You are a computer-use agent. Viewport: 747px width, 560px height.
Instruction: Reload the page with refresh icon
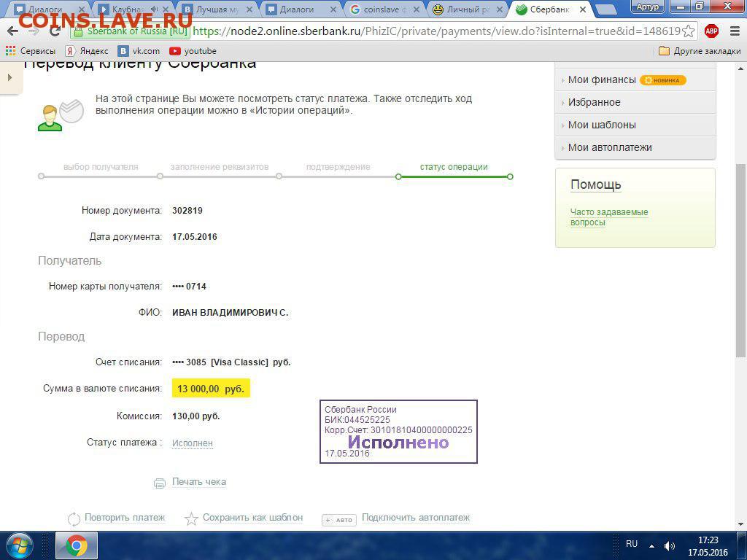tap(55, 31)
